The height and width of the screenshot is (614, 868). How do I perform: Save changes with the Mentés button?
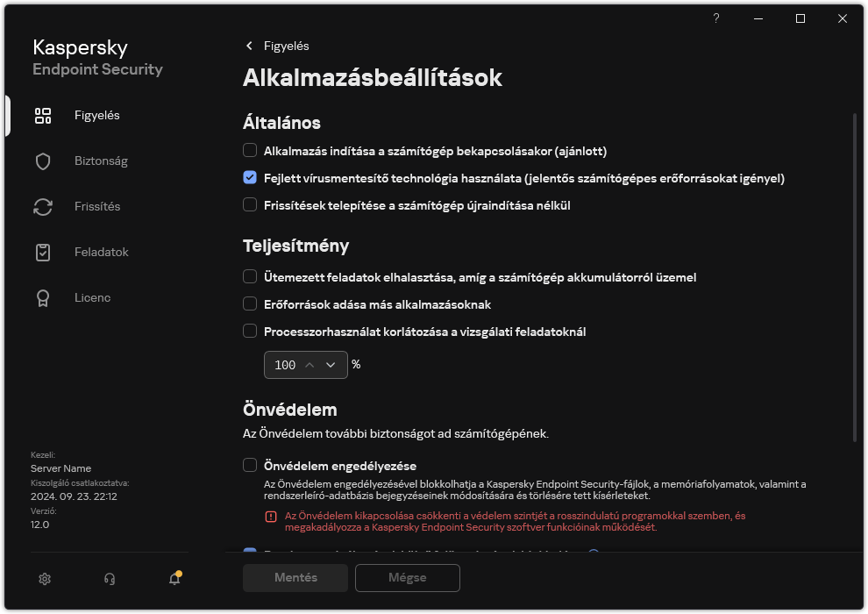(x=295, y=577)
